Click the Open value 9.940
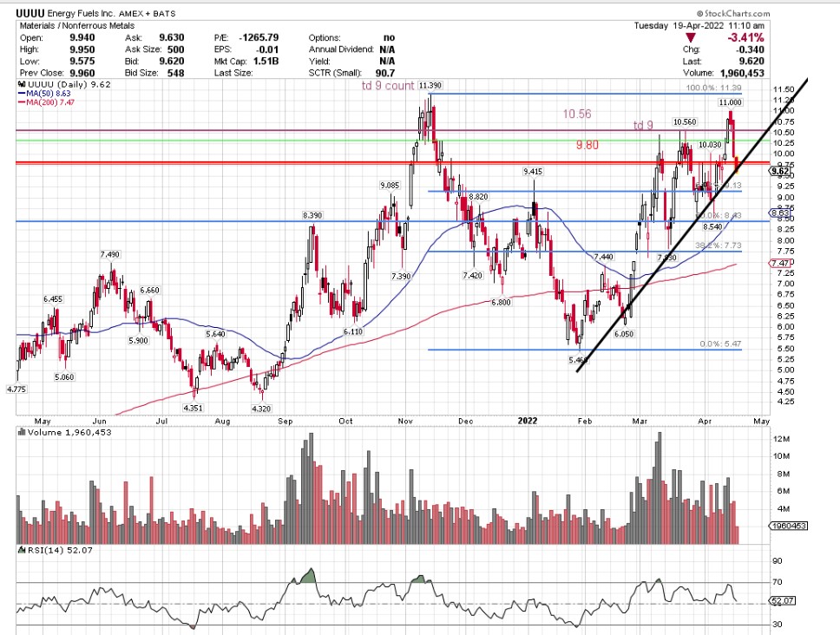The image size is (840, 635). tap(82, 37)
